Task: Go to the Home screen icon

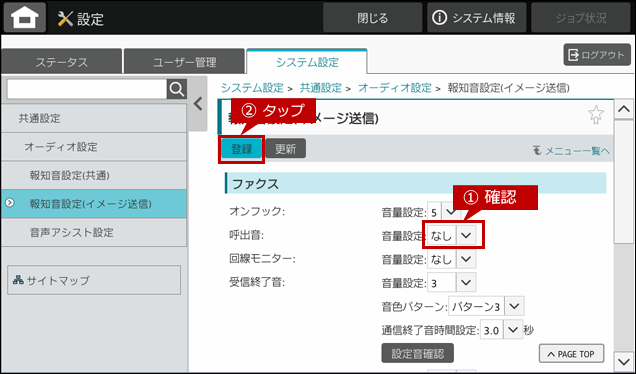Action: pyautogui.click(x=25, y=18)
